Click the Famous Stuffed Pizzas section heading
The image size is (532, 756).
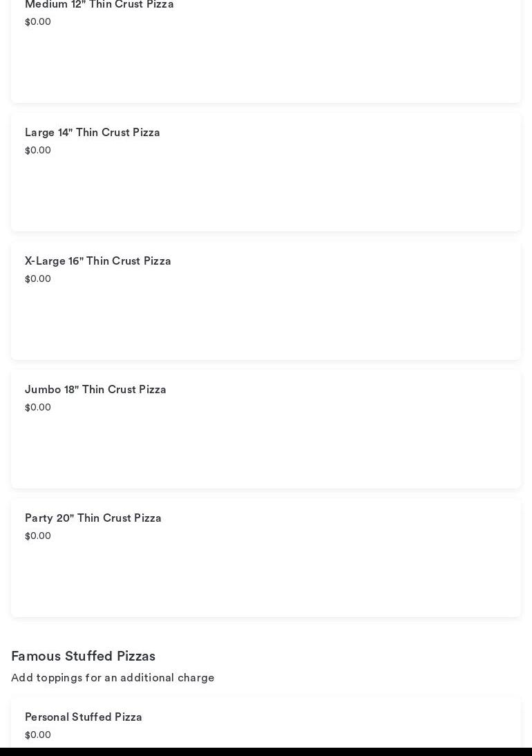(x=83, y=656)
